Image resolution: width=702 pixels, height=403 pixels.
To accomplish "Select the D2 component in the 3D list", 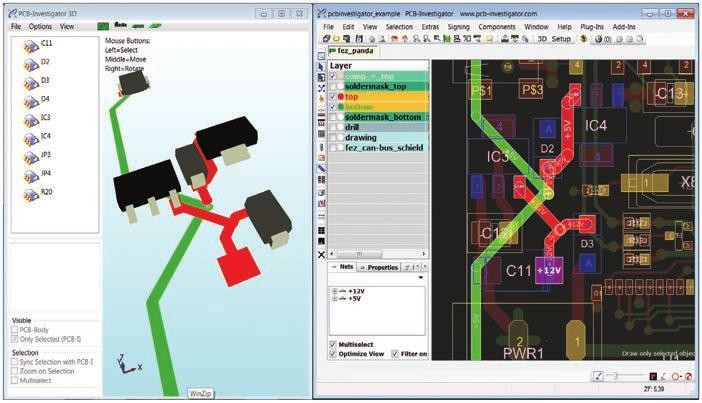I will (x=37, y=64).
